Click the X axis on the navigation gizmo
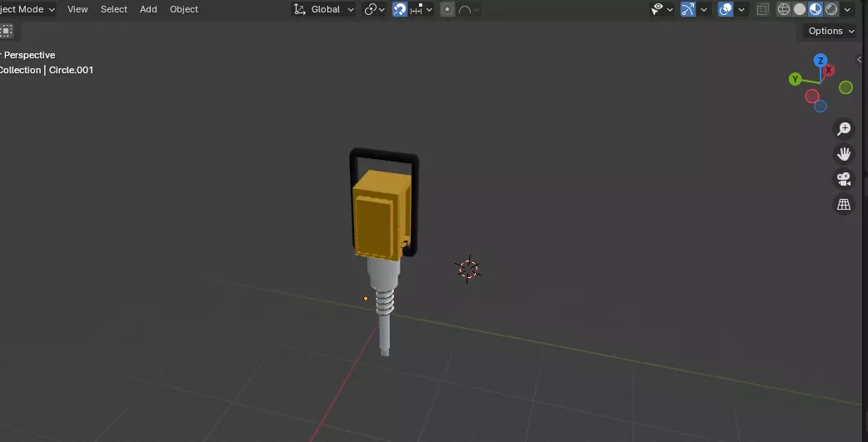 [x=829, y=70]
